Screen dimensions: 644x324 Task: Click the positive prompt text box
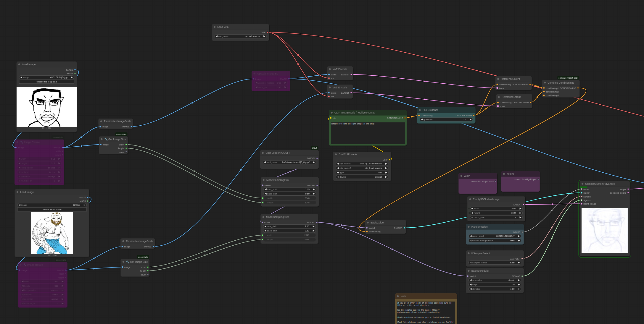pyautogui.click(x=368, y=133)
